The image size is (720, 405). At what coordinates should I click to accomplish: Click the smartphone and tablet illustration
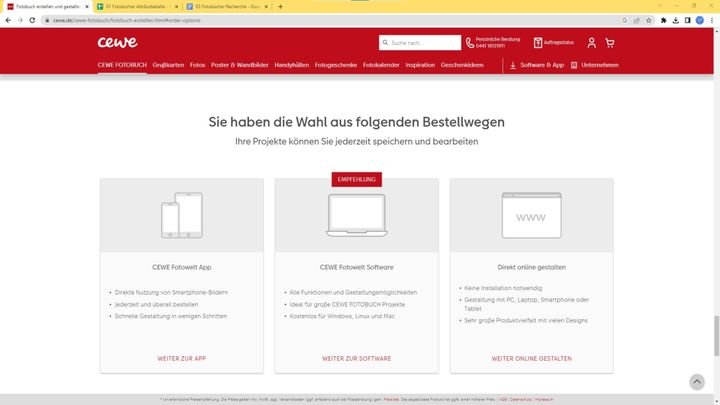point(182,215)
